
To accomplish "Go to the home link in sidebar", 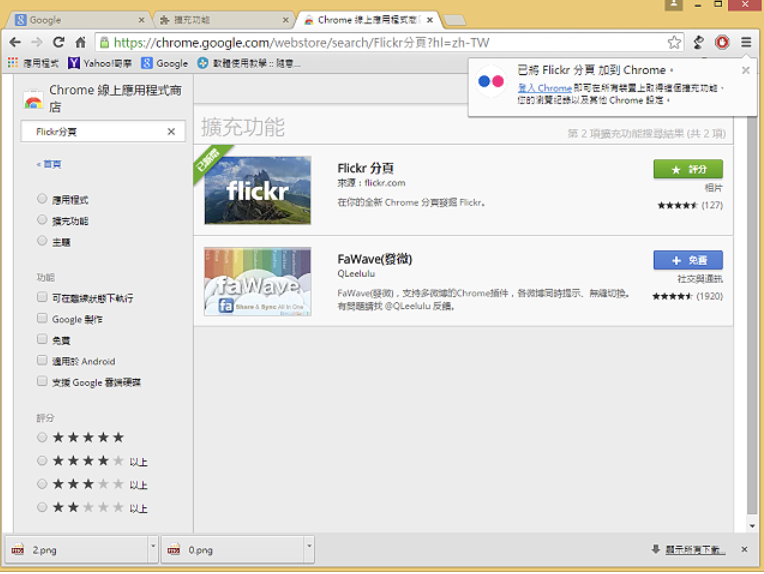I will coord(49,164).
